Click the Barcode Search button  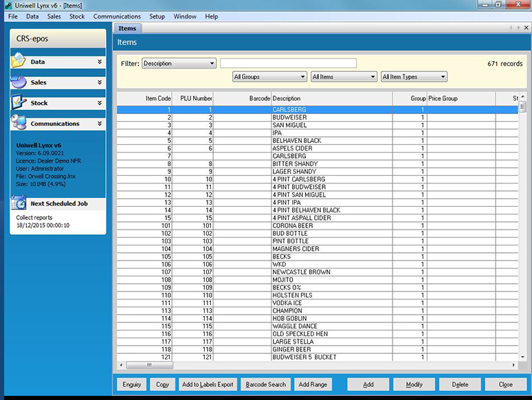coord(266,384)
